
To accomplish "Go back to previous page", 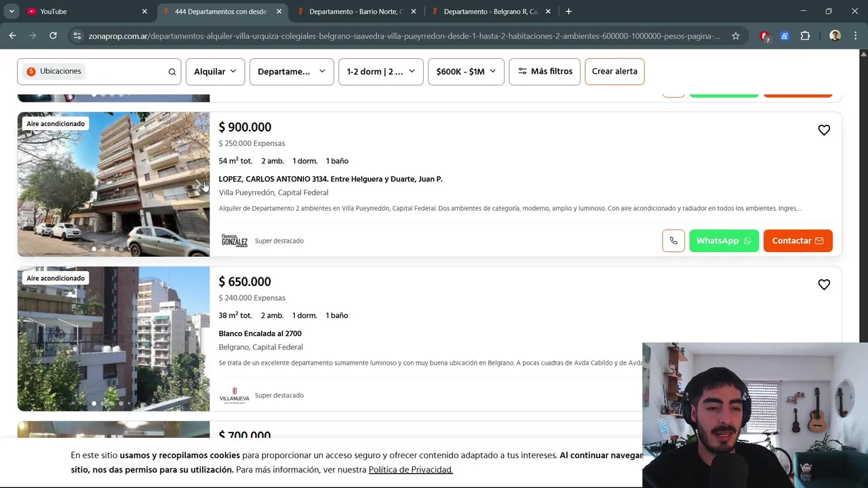I will [12, 36].
